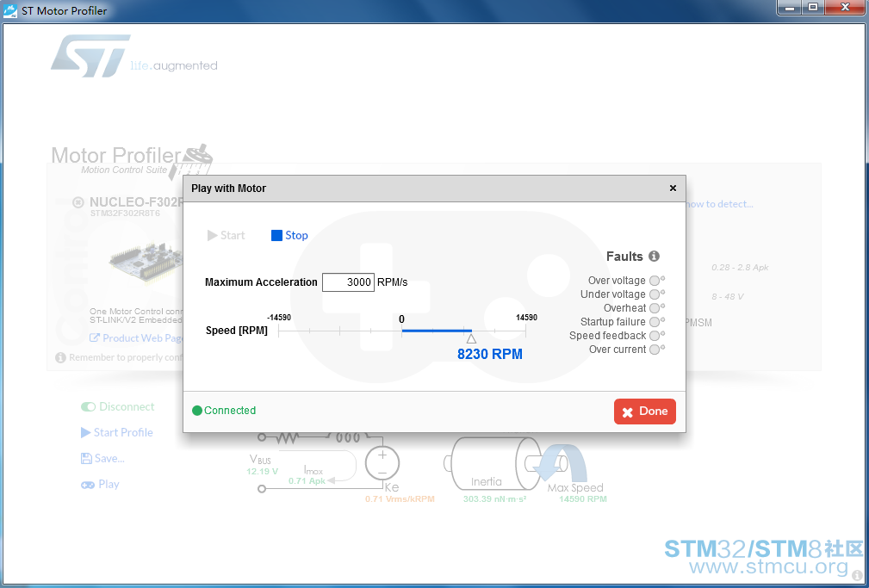The width and height of the screenshot is (869, 588).
Task: Click the Ke voltage source symbol
Action: pos(382,463)
